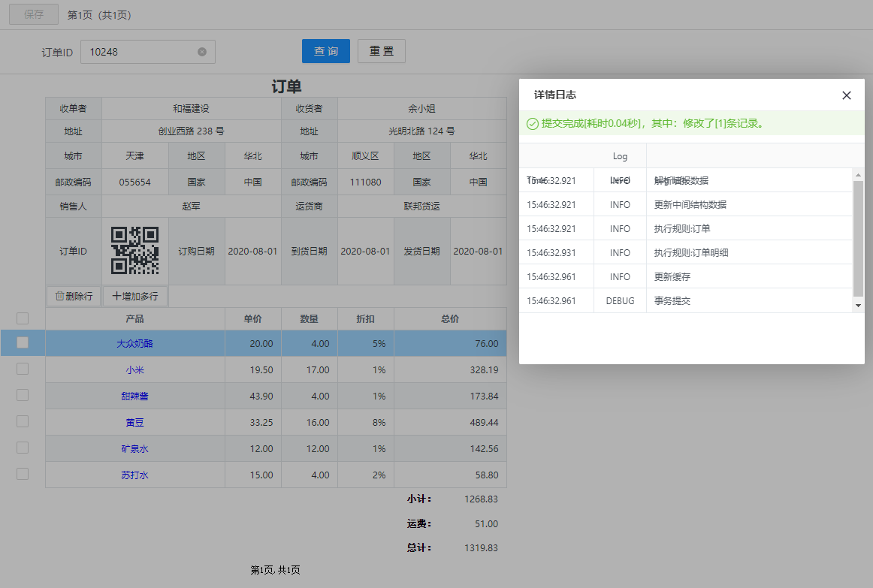873x588 pixels.
Task: Close the 详情日志 dialog
Action: pos(846,95)
